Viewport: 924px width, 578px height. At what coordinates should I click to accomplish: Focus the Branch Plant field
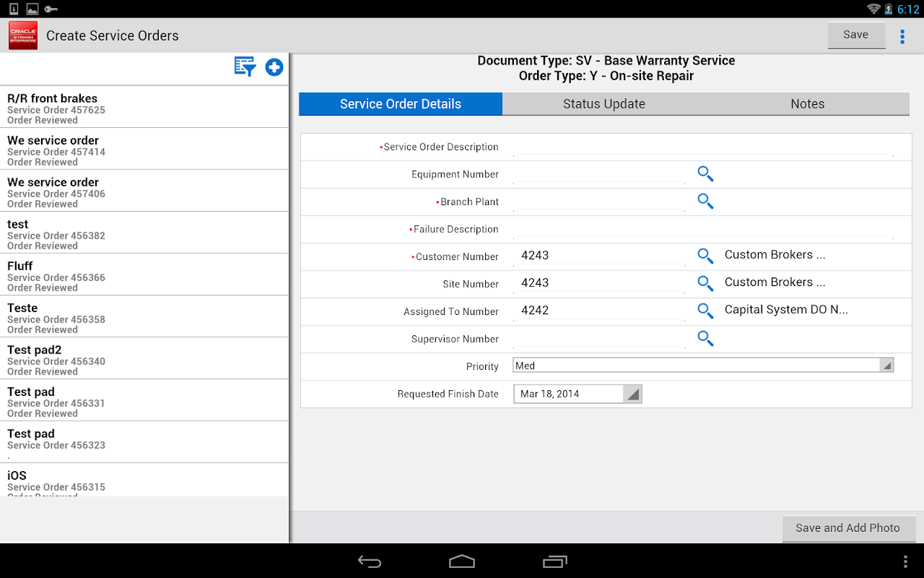coord(599,202)
